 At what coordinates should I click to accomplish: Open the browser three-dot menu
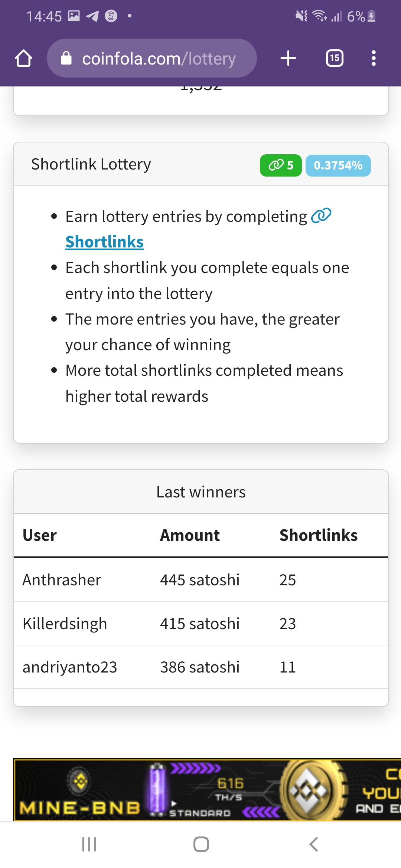(x=374, y=58)
